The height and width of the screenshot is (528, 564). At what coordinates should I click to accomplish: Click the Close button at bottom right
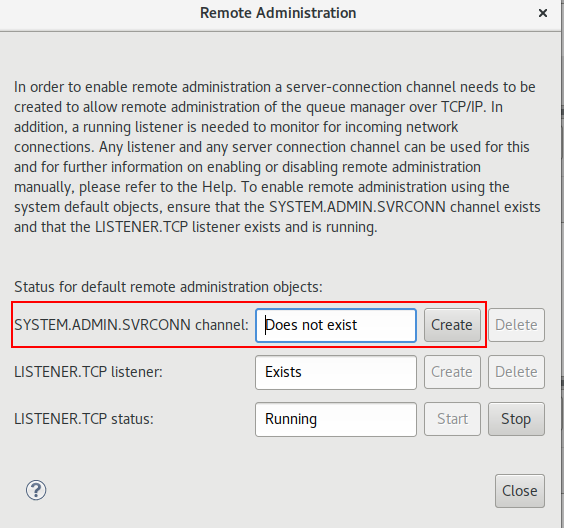click(x=520, y=491)
